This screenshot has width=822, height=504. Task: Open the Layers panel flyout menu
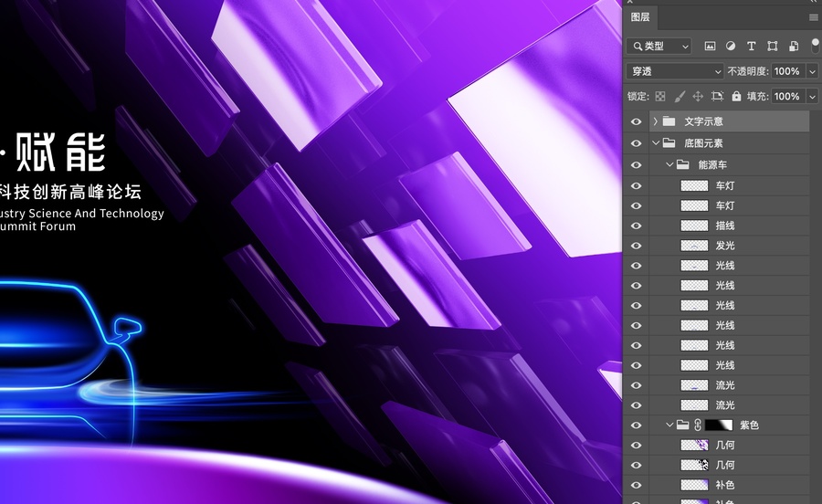tap(814, 17)
